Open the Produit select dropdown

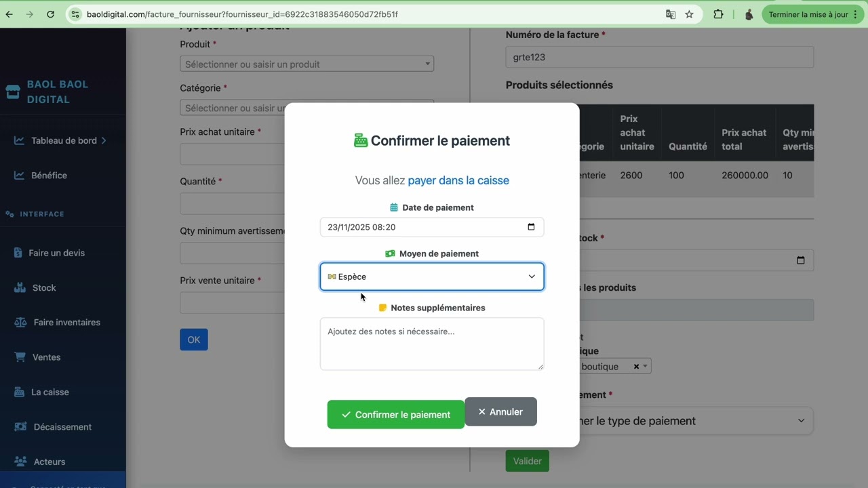pos(307,64)
